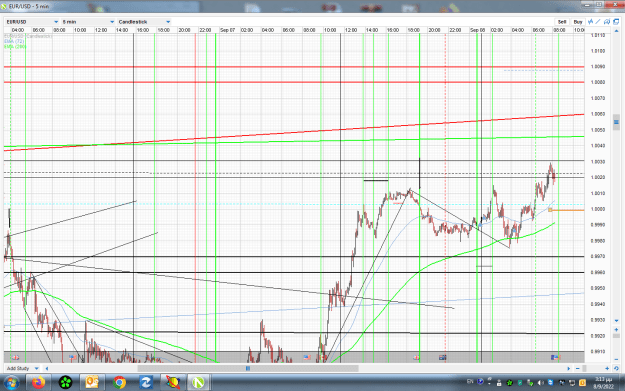Click the EN language indicator in tray
This screenshot has width=625, height=391.
tap(470, 382)
